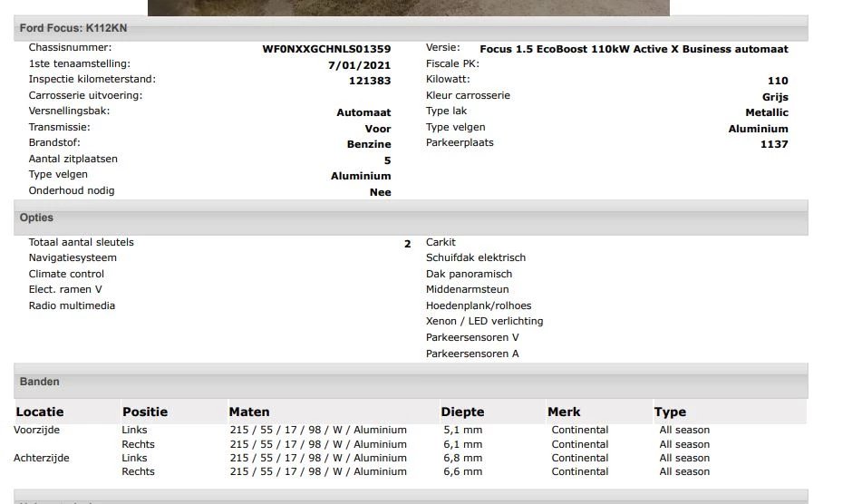862x504 pixels.
Task: Select the first registration date 7/01/2021
Action: click(x=359, y=65)
